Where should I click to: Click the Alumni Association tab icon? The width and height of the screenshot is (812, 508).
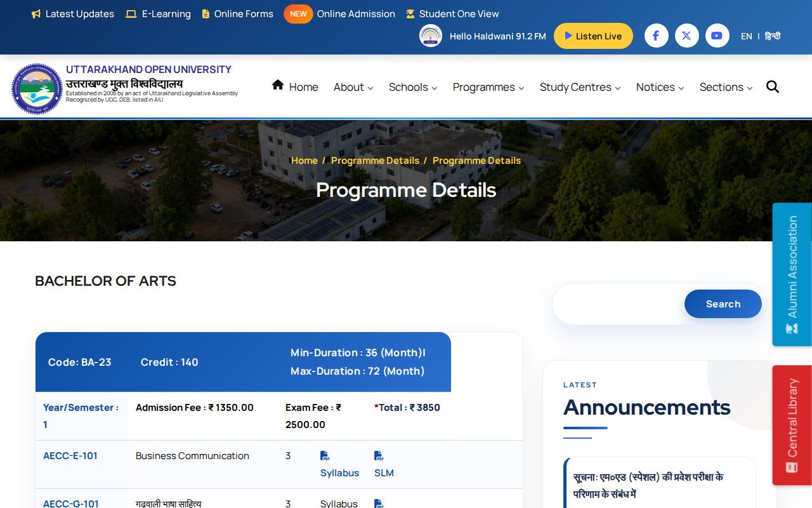pos(792,328)
